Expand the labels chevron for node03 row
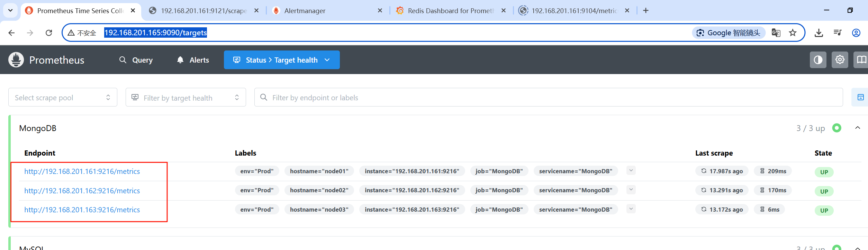 coord(631,209)
